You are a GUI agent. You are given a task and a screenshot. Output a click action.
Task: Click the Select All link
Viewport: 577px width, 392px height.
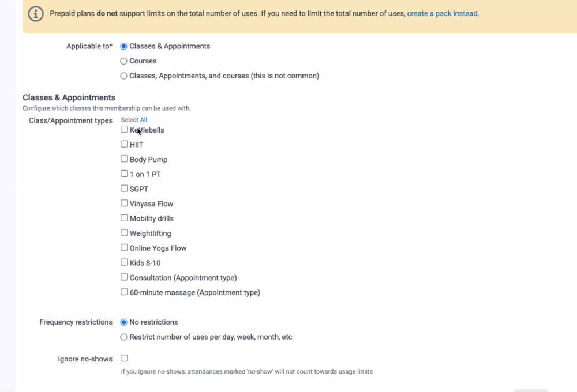144,120
